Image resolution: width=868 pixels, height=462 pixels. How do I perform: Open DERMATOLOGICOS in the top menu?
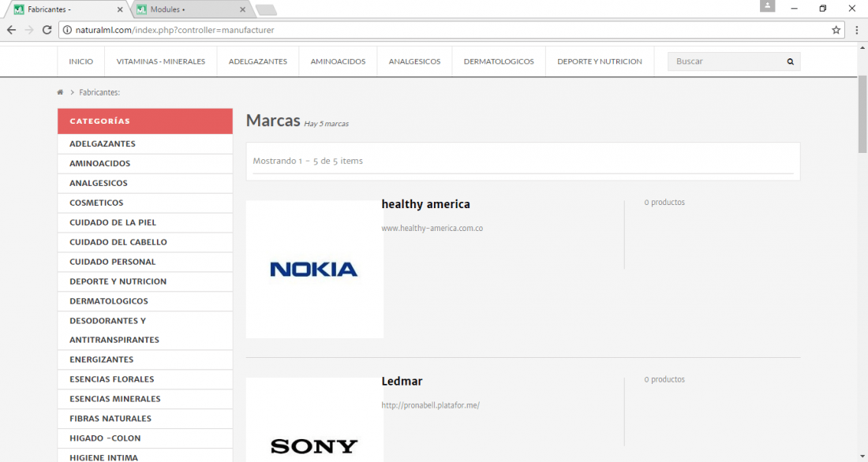pos(499,61)
